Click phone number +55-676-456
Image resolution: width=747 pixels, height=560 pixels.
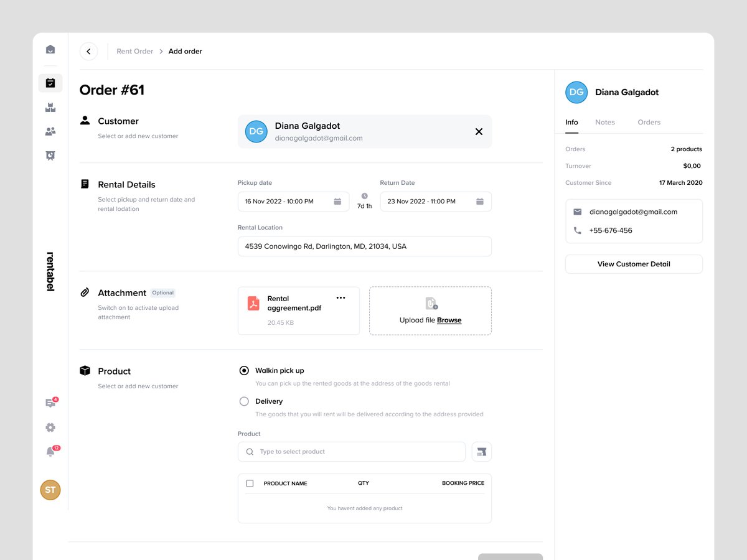(611, 230)
